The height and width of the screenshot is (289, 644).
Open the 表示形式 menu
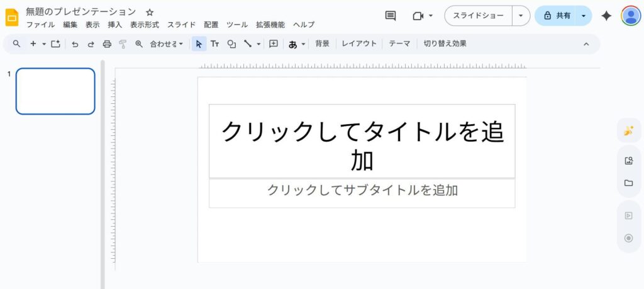click(145, 25)
